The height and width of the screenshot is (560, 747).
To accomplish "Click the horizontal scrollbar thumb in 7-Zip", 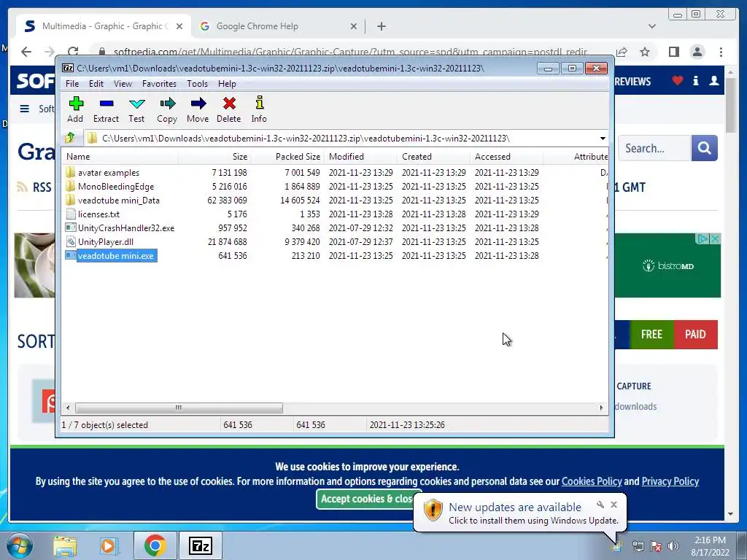I will (179, 408).
